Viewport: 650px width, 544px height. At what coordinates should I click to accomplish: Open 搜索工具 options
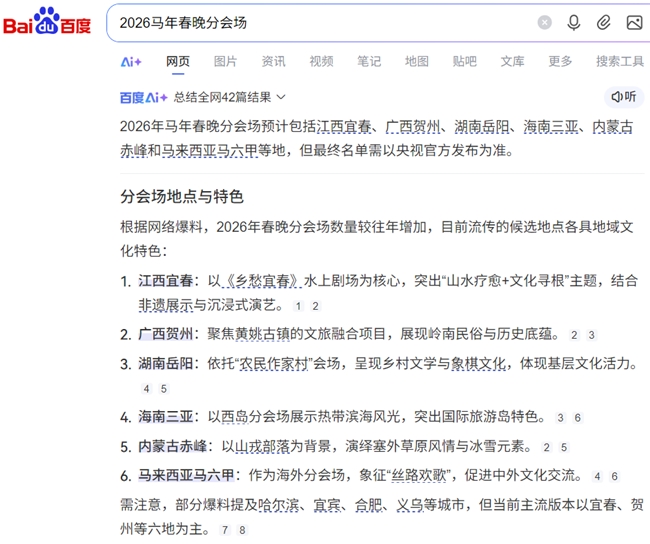click(x=619, y=61)
